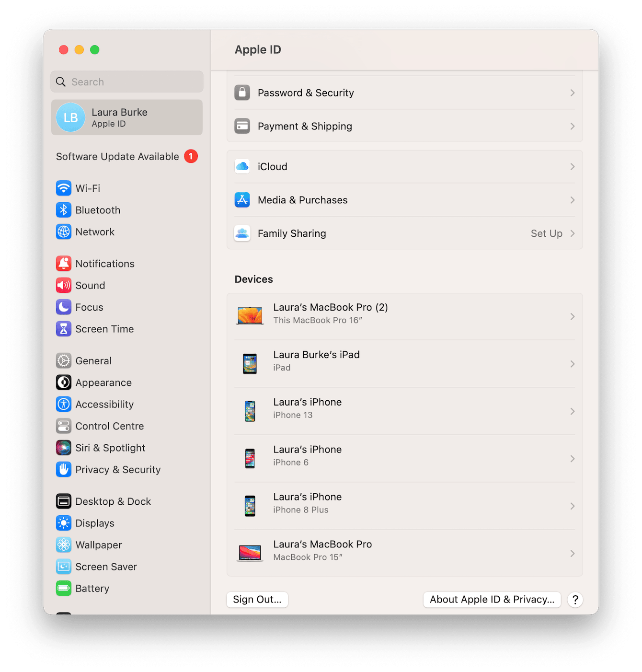Open Software Update Available notification
The height and width of the screenshot is (672, 642).
[x=117, y=156]
